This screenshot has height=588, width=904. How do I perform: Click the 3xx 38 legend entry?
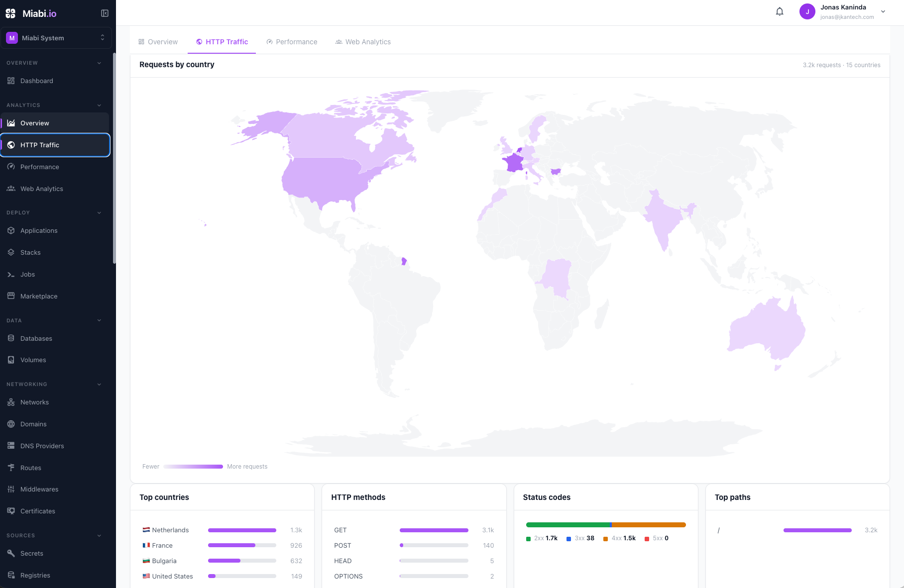pyautogui.click(x=580, y=538)
